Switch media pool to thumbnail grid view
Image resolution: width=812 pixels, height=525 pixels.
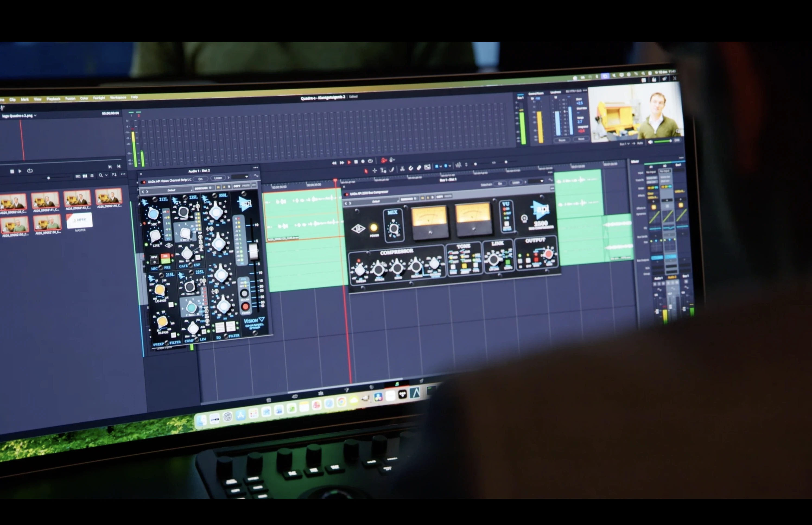click(85, 176)
